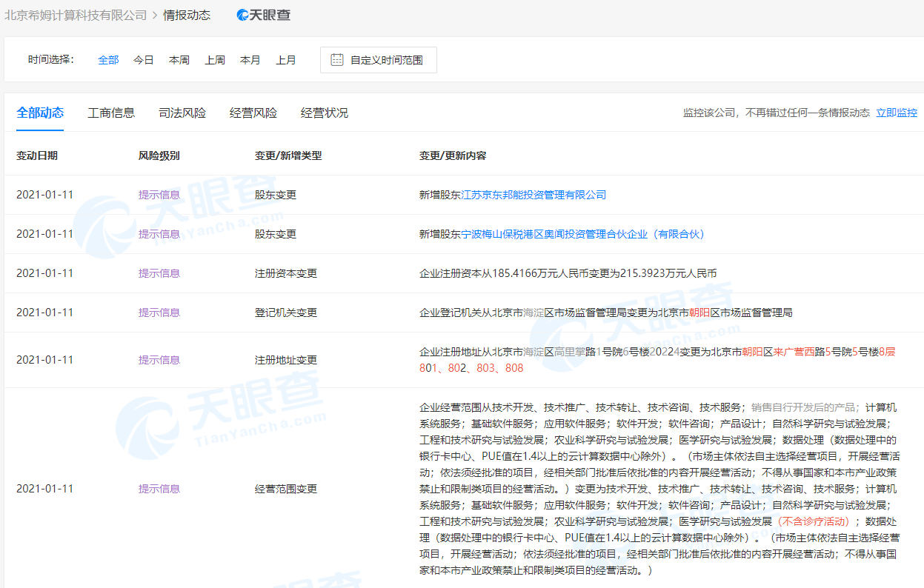
Task: Open the 司法风险 tab
Action: click(182, 113)
